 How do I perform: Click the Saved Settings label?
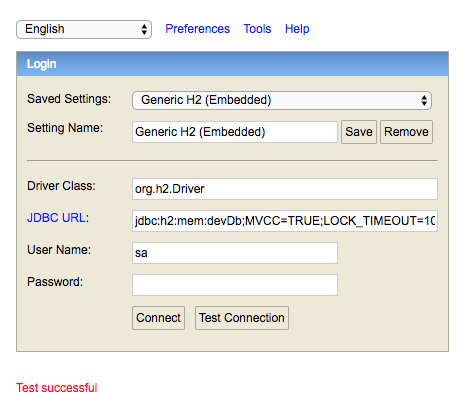pos(69,99)
